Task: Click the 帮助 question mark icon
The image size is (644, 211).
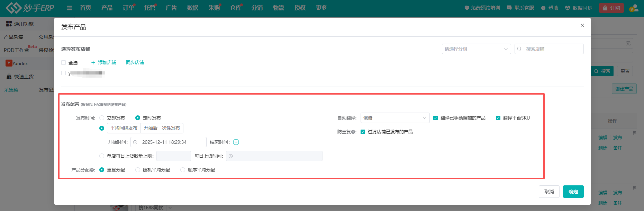Action: 543,8
